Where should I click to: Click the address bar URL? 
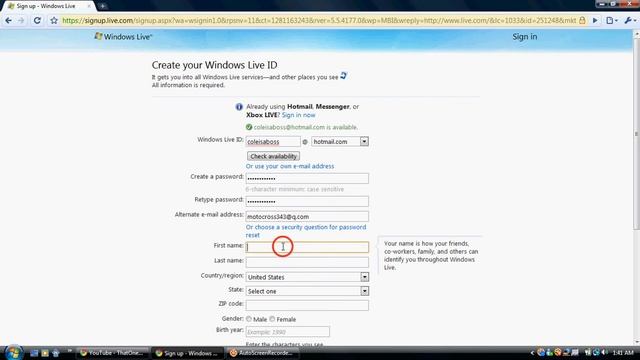tap(318, 20)
